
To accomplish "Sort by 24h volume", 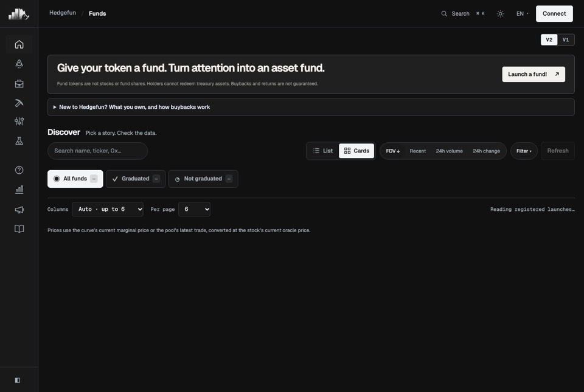I will (x=449, y=151).
